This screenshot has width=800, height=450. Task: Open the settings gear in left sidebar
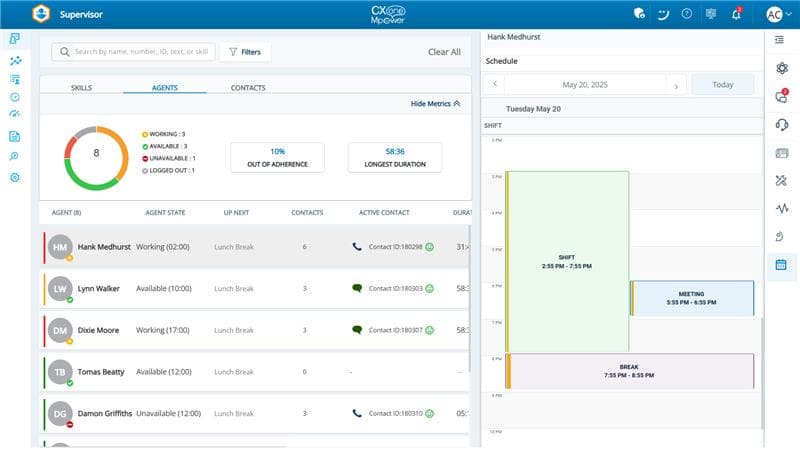(15, 177)
